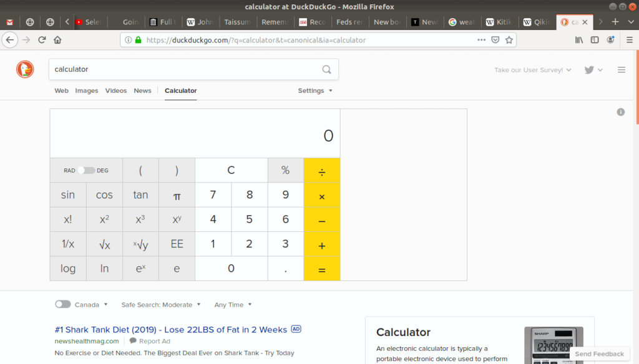This screenshot has width=639, height=364.
Task: Open the Shark Tank Diet ad link
Action: click(171, 329)
